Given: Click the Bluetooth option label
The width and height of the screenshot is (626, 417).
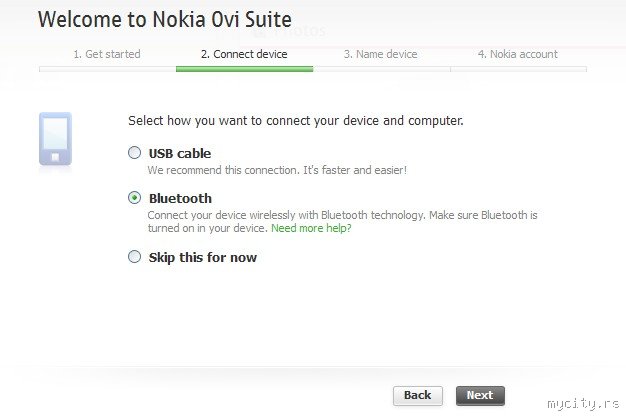Looking at the screenshot, I should tap(180, 198).
